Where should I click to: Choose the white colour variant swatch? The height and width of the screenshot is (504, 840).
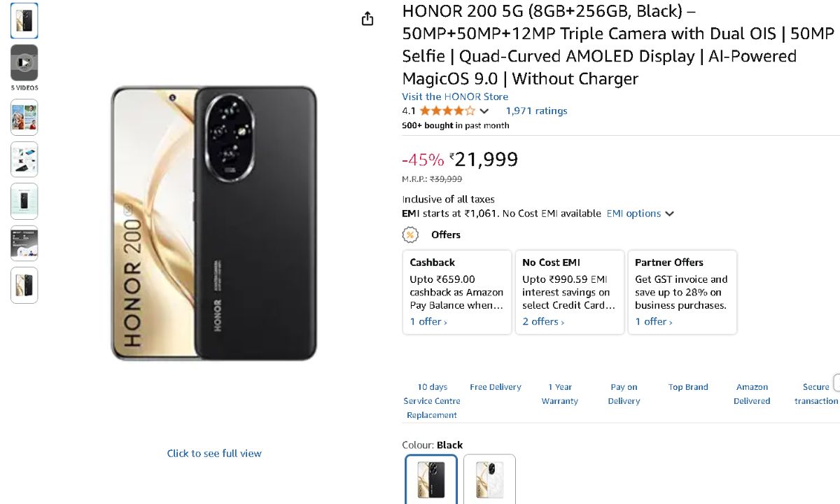click(x=489, y=479)
